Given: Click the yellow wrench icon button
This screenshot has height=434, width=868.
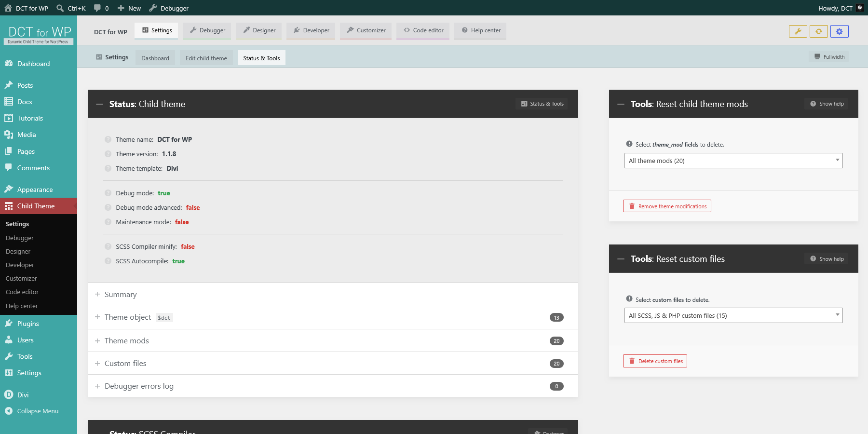Looking at the screenshot, I should pyautogui.click(x=798, y=31).
